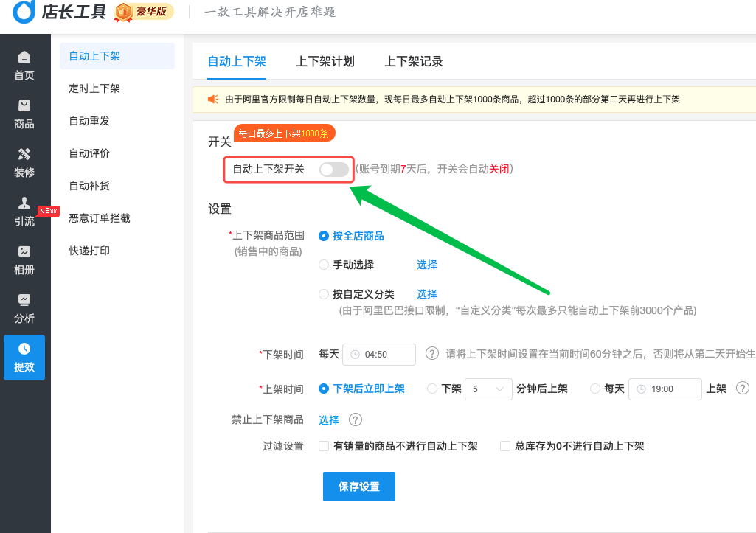756x533 pixels.
Task: Switch to 自动上下架 tab
Action: tap(237, 62)
